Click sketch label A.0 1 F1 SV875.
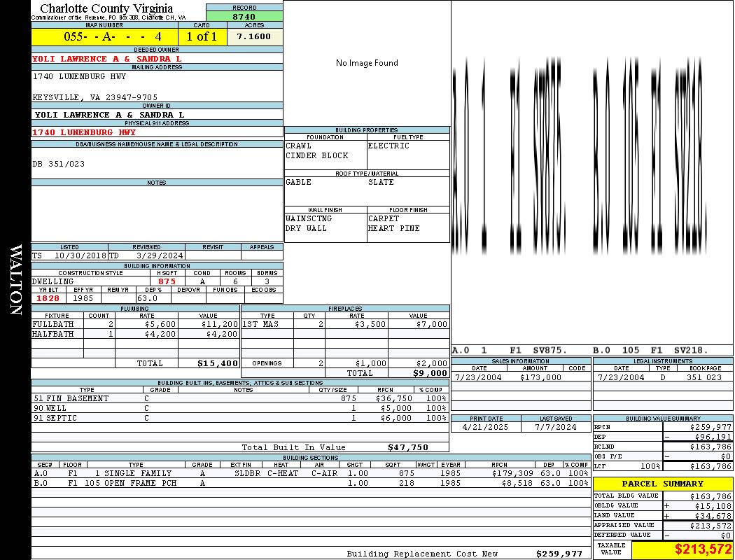This screenshot has height=560, width=735. click(510, 350)
